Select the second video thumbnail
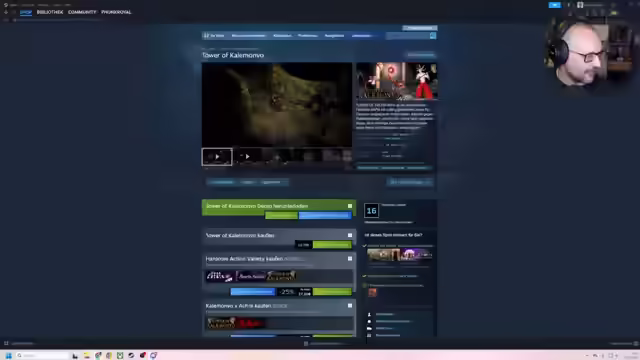This screenshot has height=360, width=640. (x=247, y=157)
